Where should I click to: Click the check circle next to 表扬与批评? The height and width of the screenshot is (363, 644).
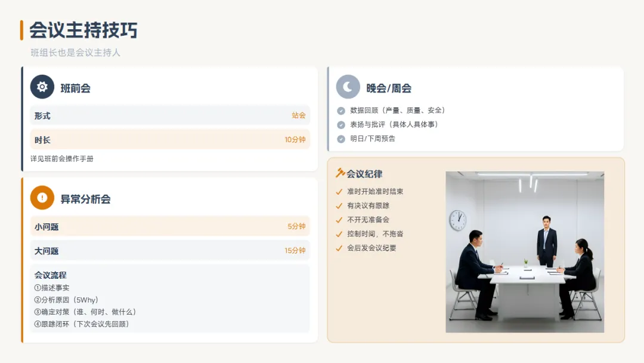pyautogui.click(x=341, y=125)
